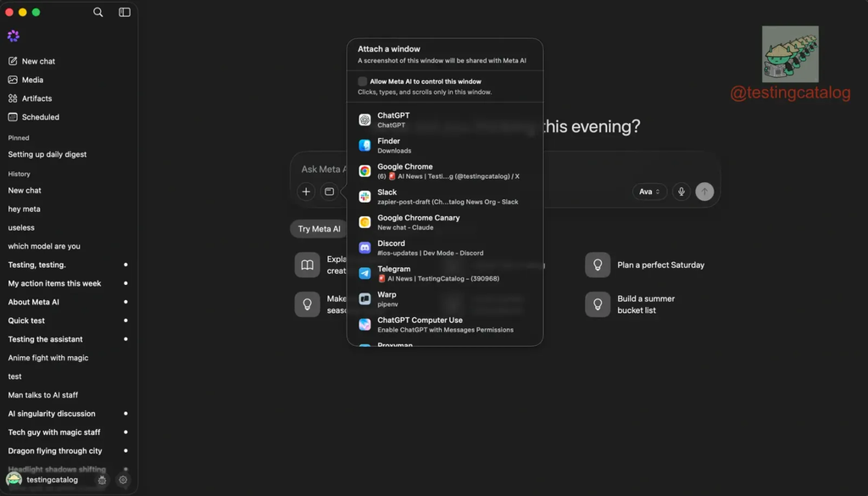Open history chat 'hey meta'
This screenshot has height=496, width=868.
coord(24,209)
